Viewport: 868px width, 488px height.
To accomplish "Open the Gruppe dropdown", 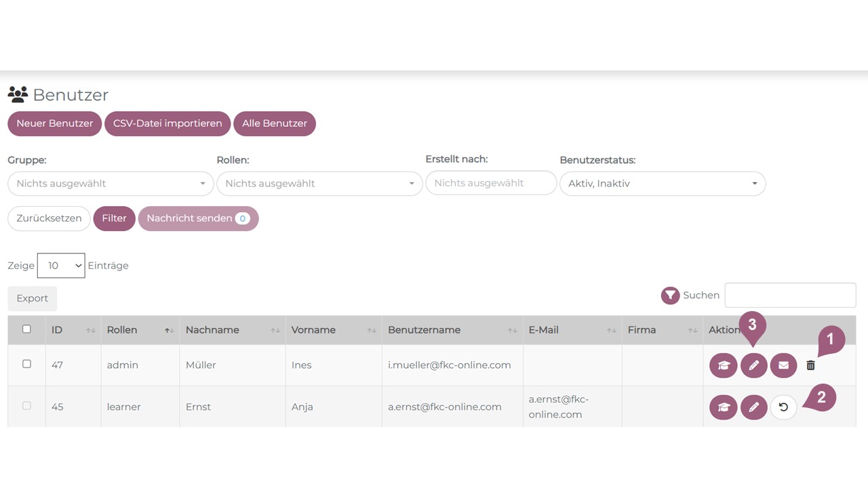I will [x=111, y=184].
